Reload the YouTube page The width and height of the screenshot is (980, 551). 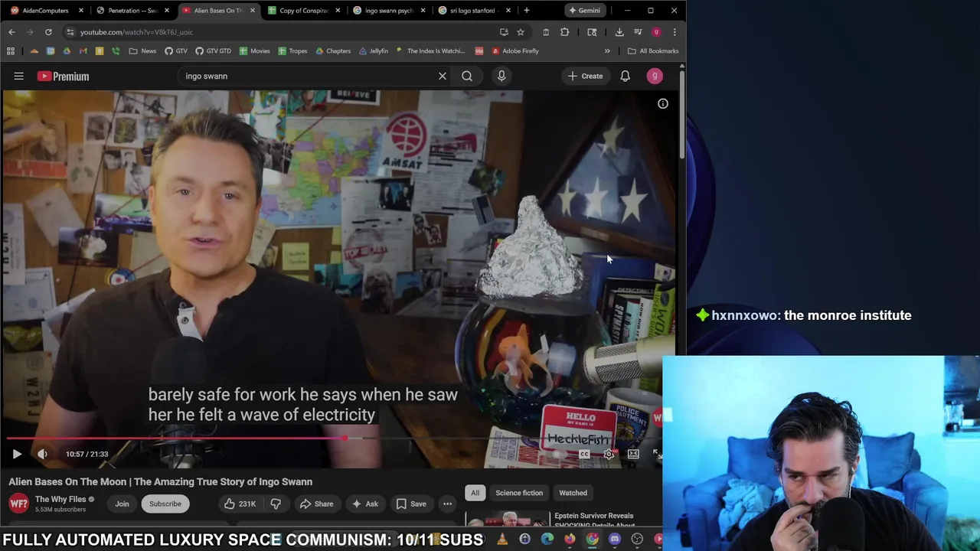point(48,32)
